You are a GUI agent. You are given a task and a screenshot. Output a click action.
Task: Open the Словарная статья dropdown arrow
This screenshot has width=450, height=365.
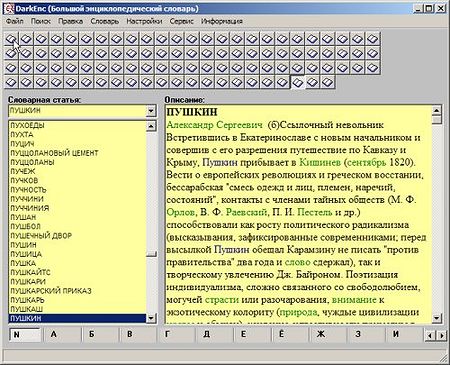pyautogui.click(x=151, y=111)
